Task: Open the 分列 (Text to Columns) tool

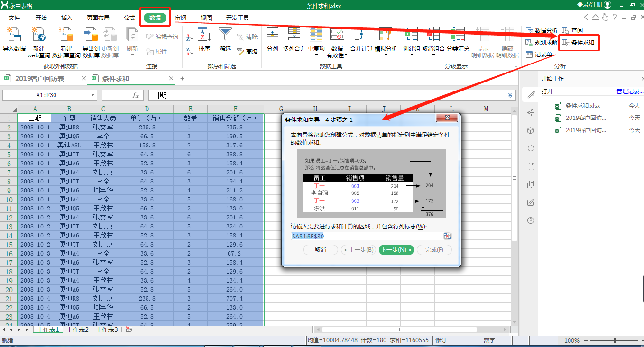Action: [272, 40]
